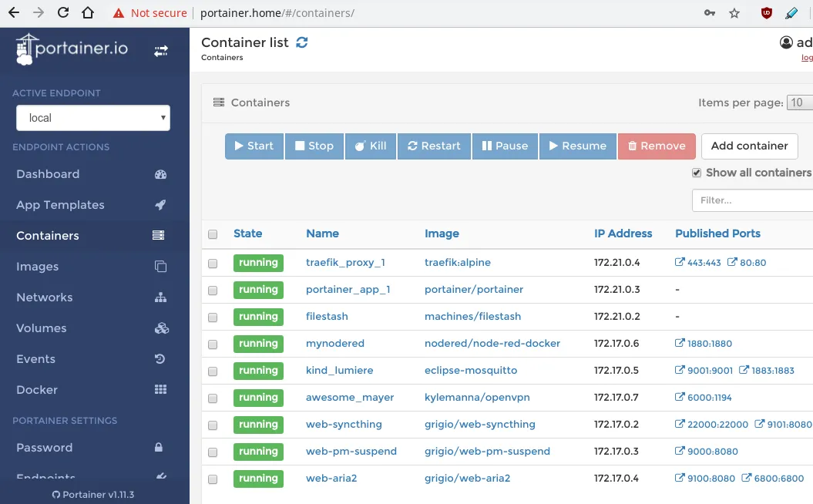Select the filestash container checkbox
The image size is (813, 504).
[x=213, y=318]
